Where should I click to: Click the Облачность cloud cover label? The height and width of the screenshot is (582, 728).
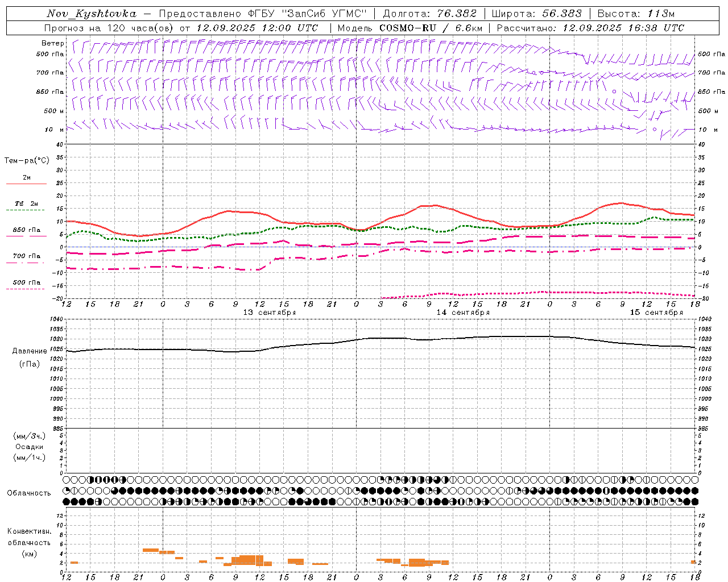(29, 493)
